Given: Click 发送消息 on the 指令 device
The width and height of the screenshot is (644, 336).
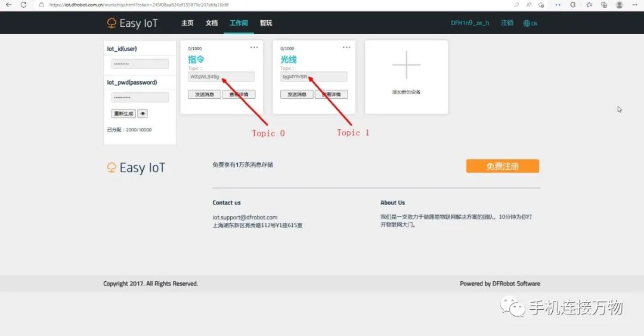Looking at the screenshot, I should 205,94.
